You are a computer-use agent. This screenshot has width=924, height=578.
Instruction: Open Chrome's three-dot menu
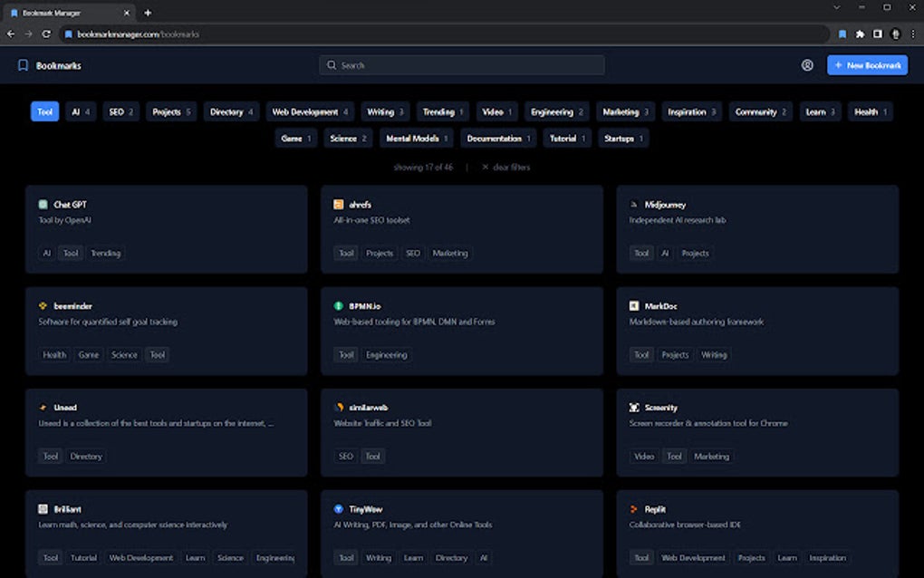point(913,33)
